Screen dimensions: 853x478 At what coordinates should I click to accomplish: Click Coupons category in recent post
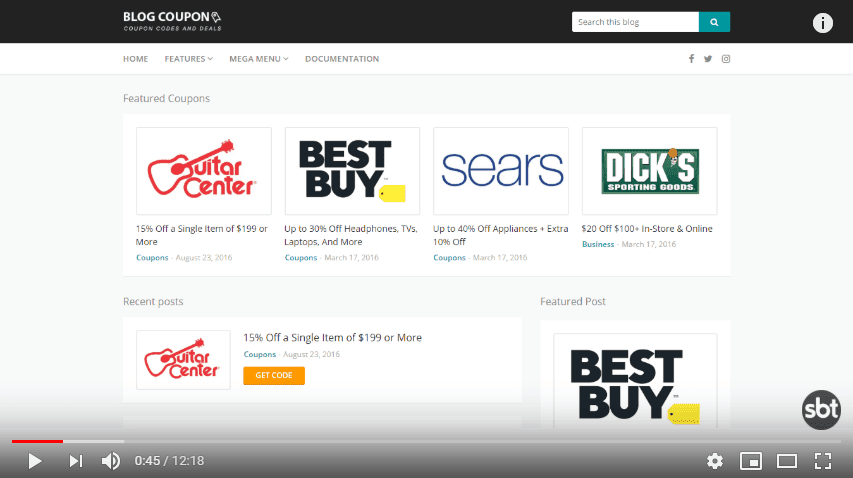point(259,354)
